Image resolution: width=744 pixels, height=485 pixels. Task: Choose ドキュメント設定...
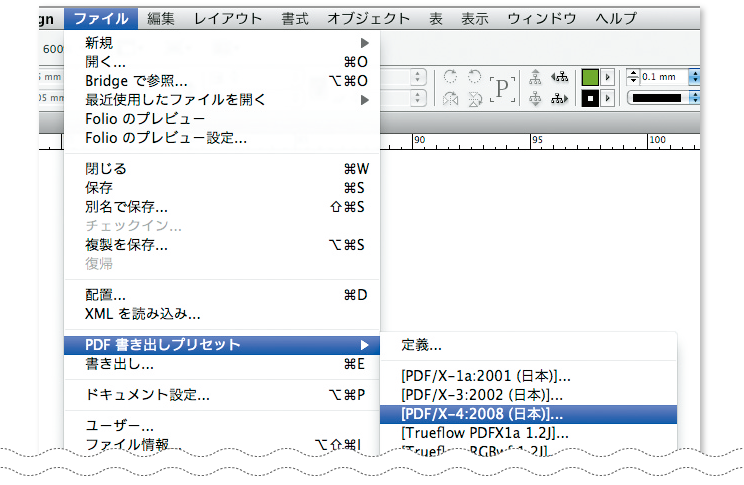pyautogui.click(x=222, y=394)
